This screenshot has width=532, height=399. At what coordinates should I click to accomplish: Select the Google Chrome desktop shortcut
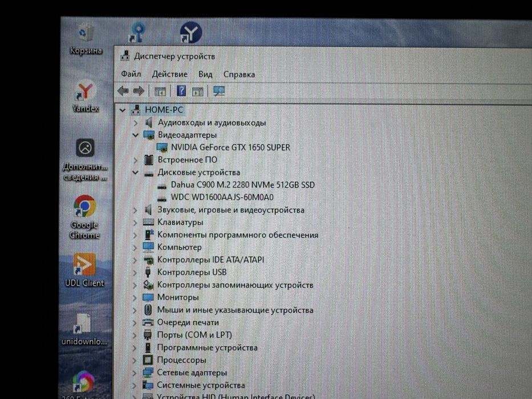84,217
